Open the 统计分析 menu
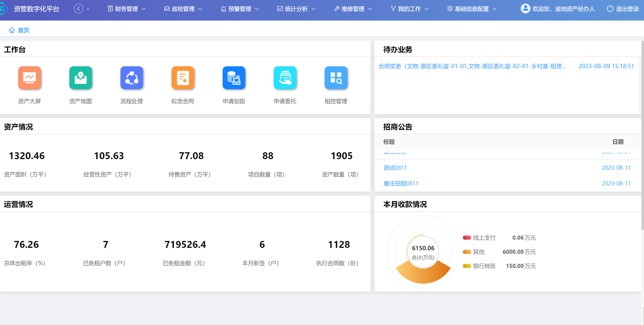 [x=296, y=9]
